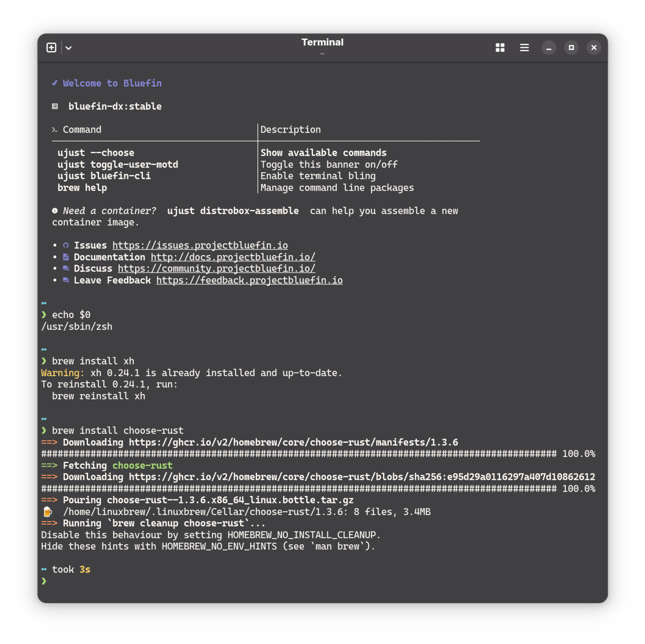Click the empty prompt at the bottom

tap(44, 581)
